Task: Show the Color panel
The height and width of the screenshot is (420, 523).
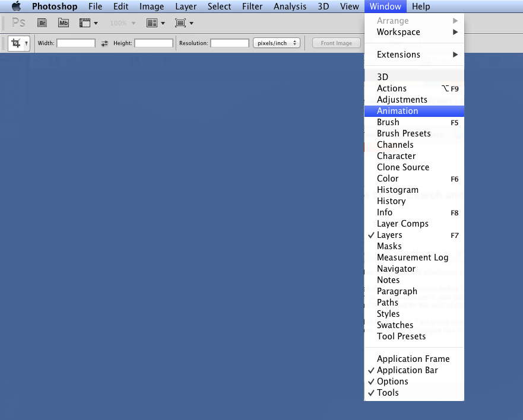Action: [x=414, y=179]
